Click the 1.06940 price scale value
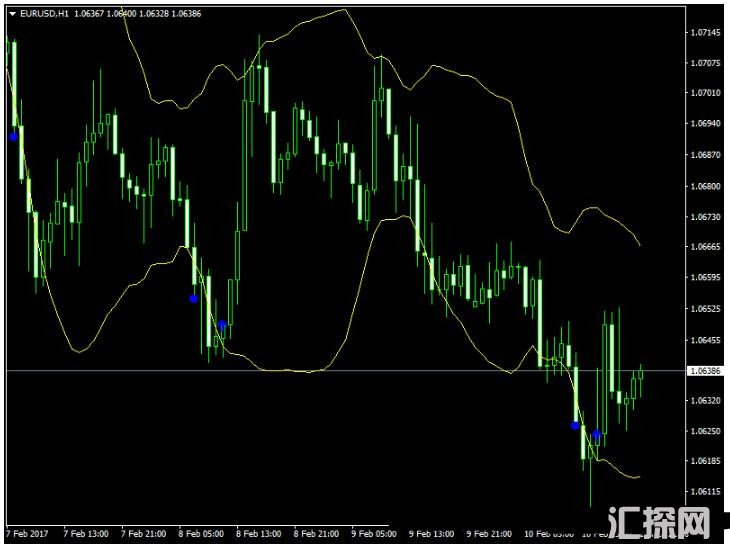Viewport: 730px width, 547px height. (x=705, y=124)
